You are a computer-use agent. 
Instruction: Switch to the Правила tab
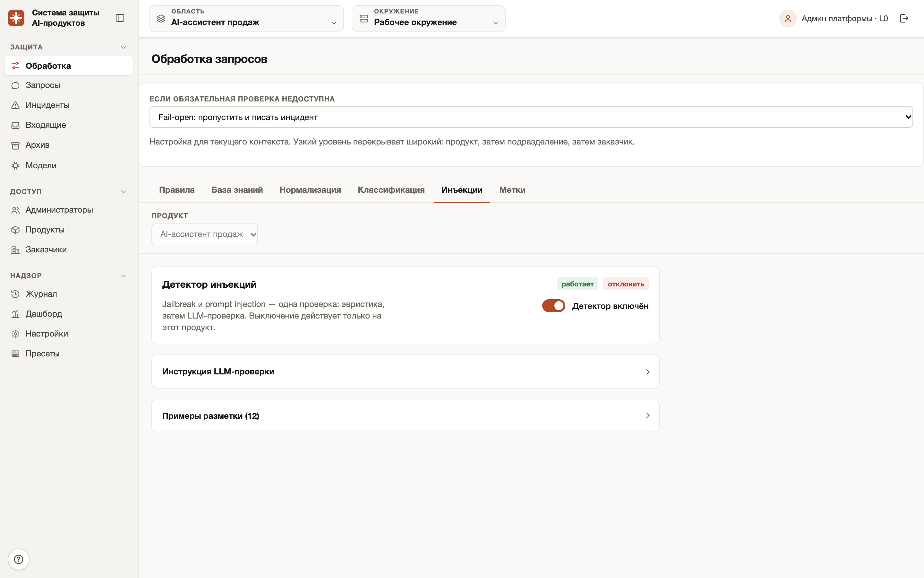point(177,190)
